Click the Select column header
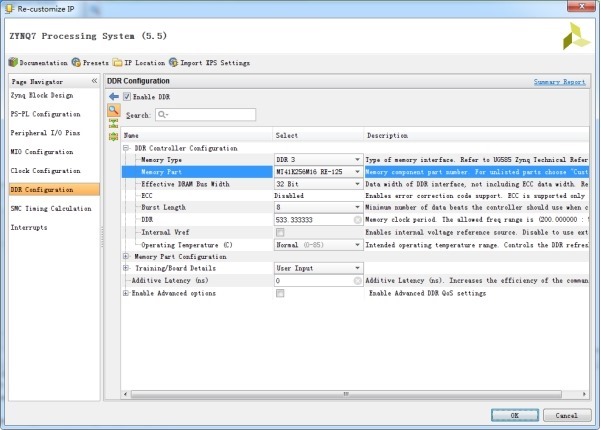 (x=318, y=135)
